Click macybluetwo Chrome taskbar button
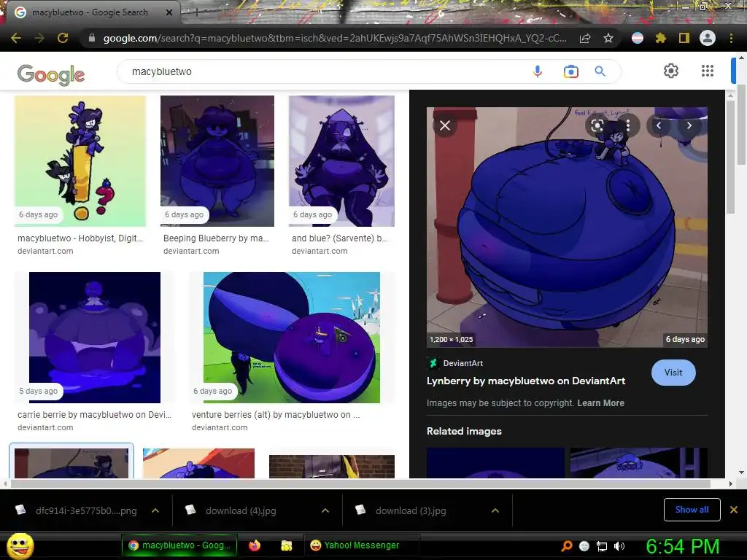Screen dimensions: 747x560 179,545
